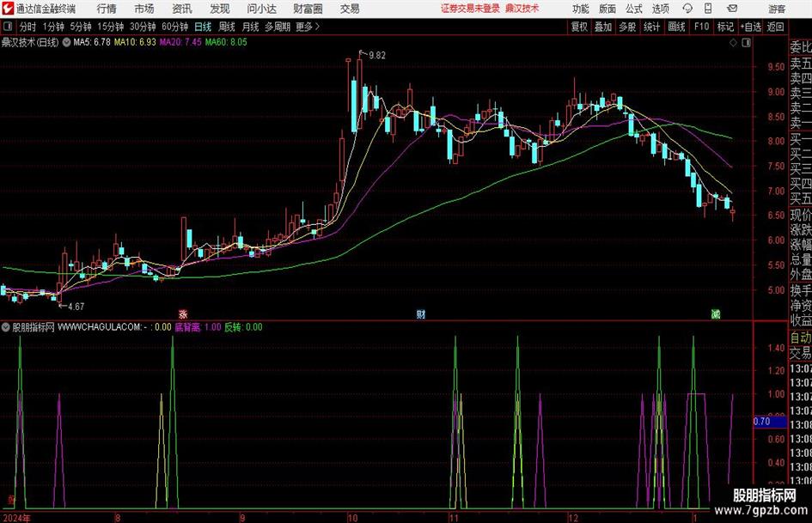Click the 财 marker on the chart
The image size is (812, 523).
click(x=421, y=313)
